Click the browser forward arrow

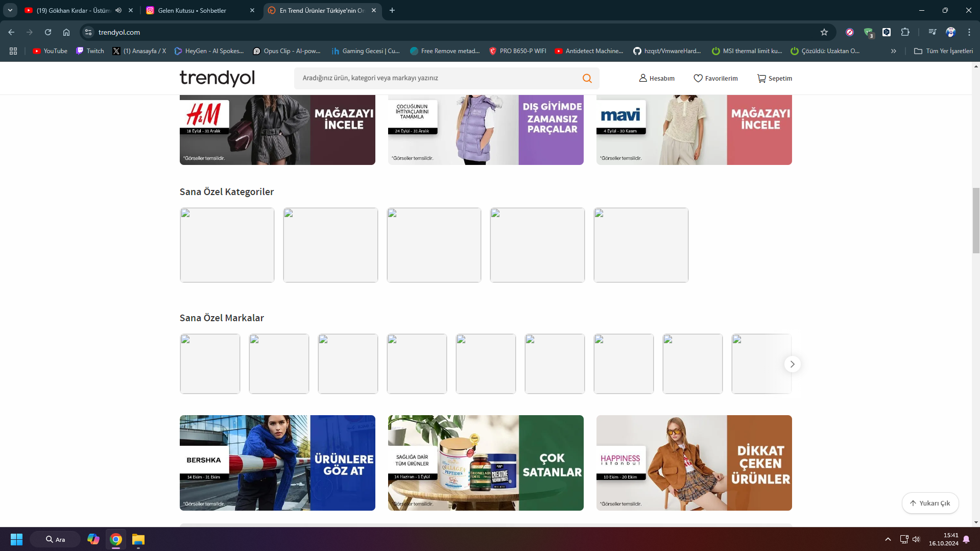click(x=30, y=32)
